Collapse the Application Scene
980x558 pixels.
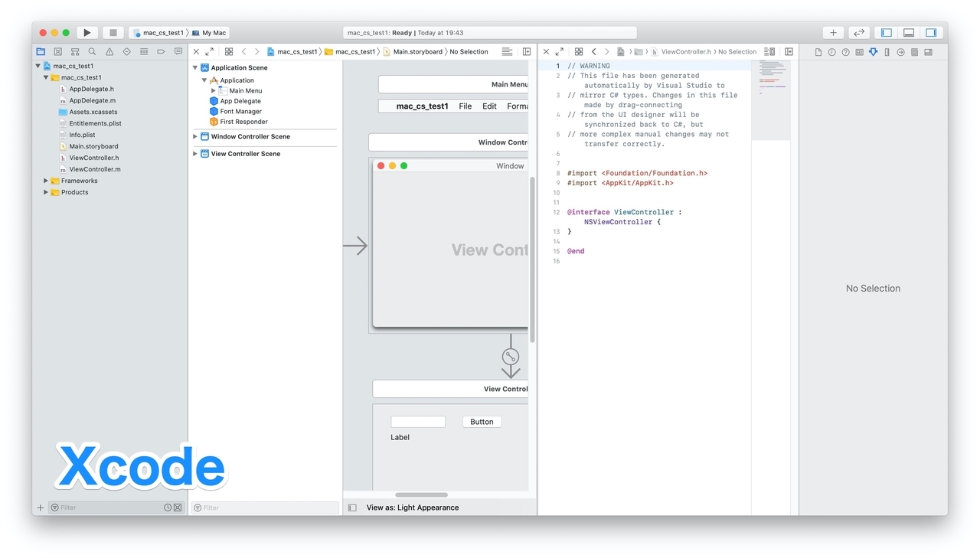pos(194,67)
